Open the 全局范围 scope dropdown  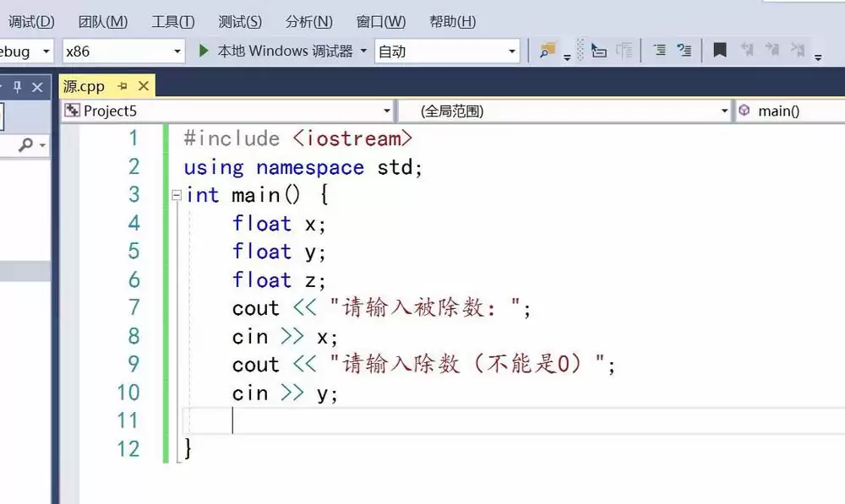[724, 111]
